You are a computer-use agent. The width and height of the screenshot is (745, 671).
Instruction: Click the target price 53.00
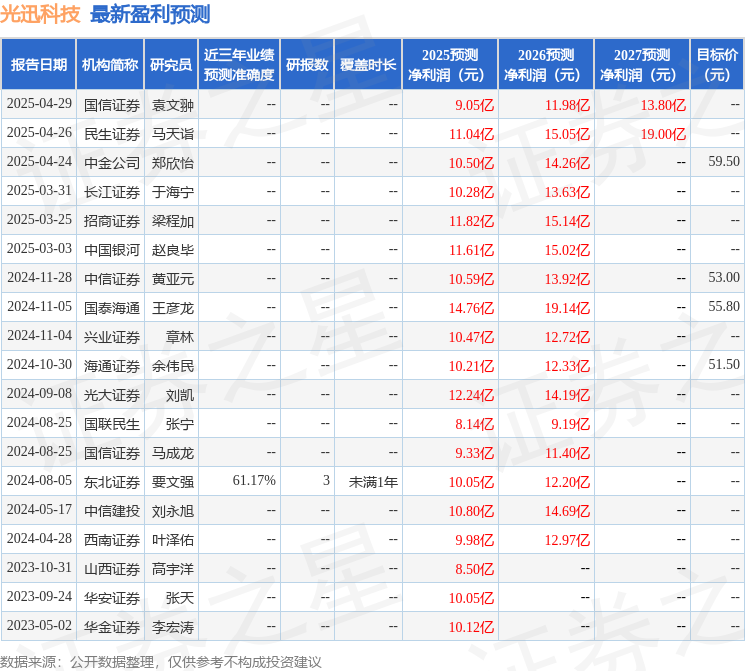point(724,278)
